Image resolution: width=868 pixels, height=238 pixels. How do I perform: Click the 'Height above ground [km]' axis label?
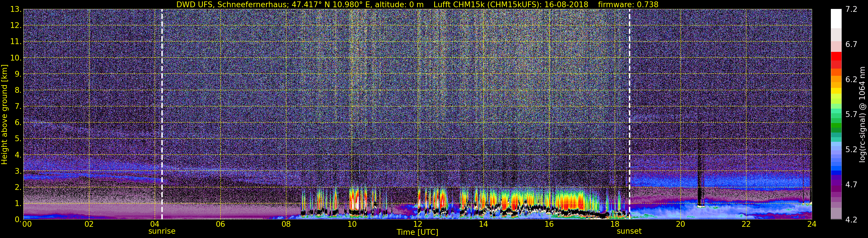4,114
